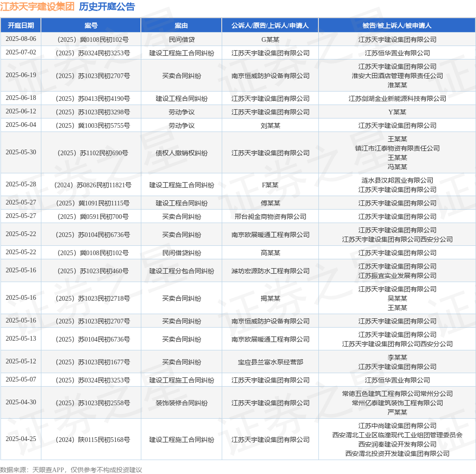Screen dimensions: 476x474
Task: Click the date cell 2025-06-18
Action: 21,98
